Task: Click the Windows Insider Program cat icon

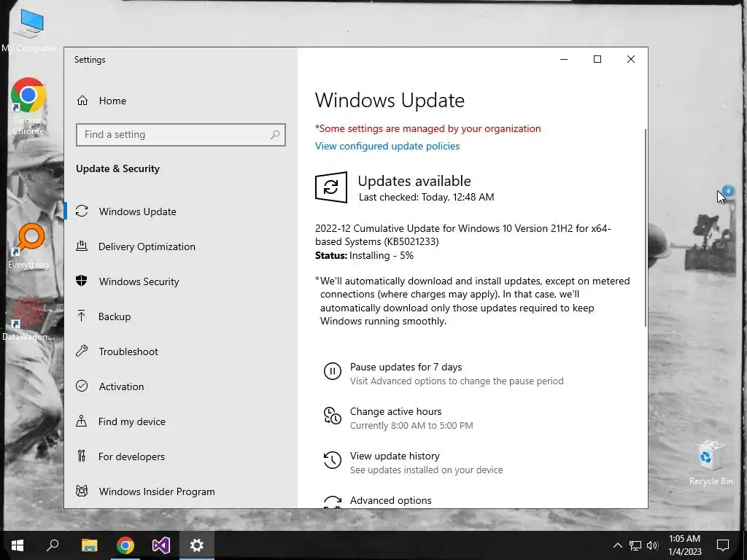Action: coord(82,491)
